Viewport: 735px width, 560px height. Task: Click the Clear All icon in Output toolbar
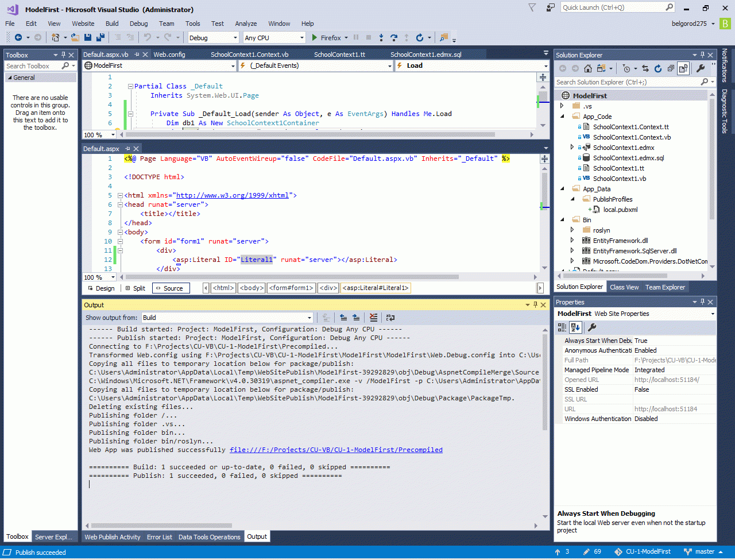click(x=374, y=317)
